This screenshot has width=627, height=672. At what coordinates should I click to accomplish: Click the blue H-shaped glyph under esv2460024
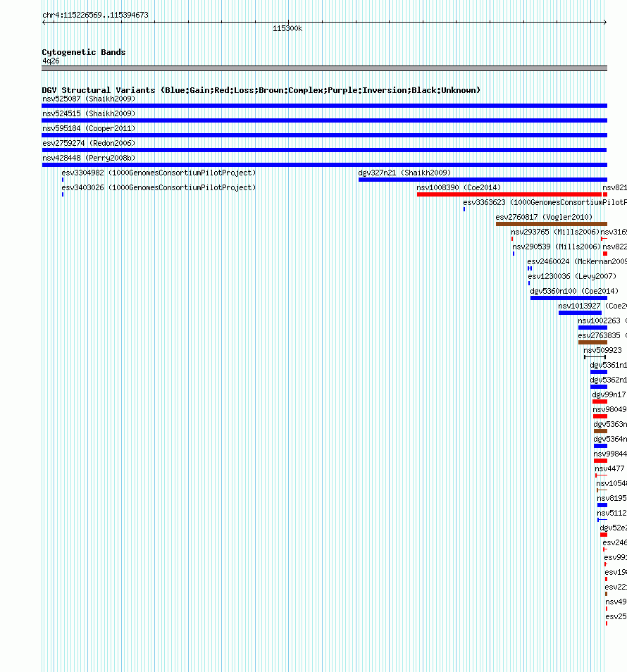pyautogui.click(x=530, y=268)
